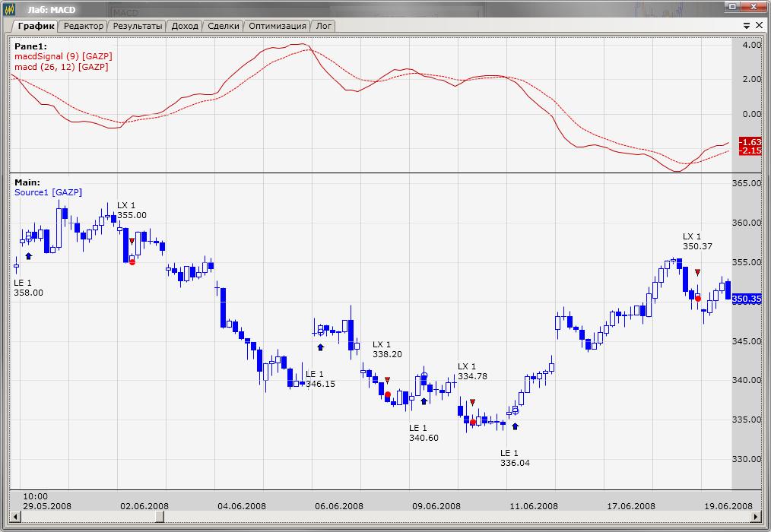The width and height of the screenshot is (771, 532).
Task: Select the Сделки tab
Action: [x=223, y=25]
